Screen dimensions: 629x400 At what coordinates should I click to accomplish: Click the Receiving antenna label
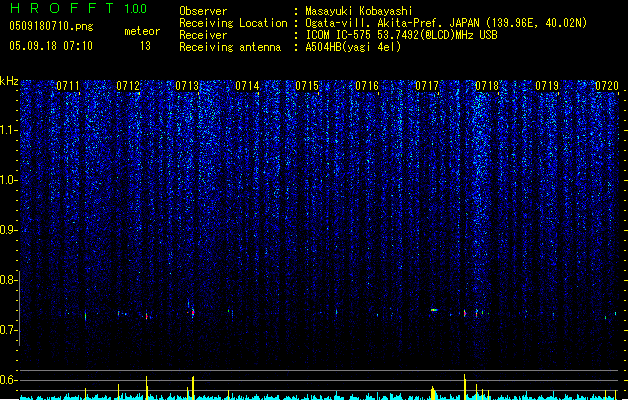tap(230, 47)
